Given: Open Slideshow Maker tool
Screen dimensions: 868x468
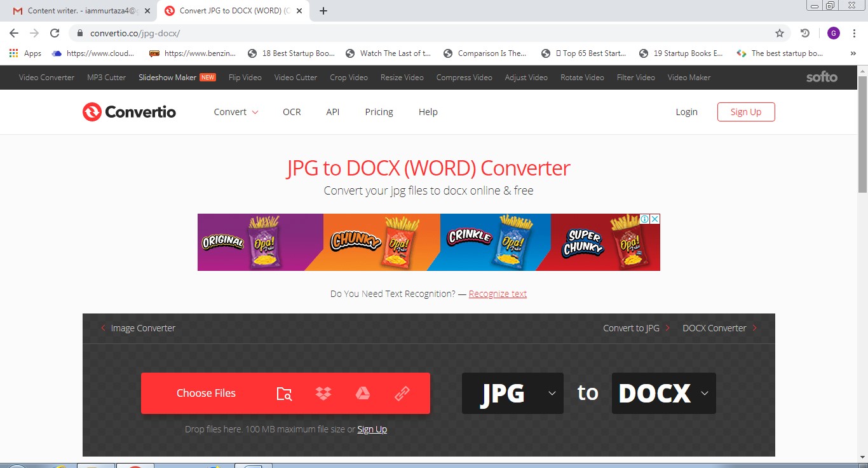Looking at the screenshot, I should point(177,78).
